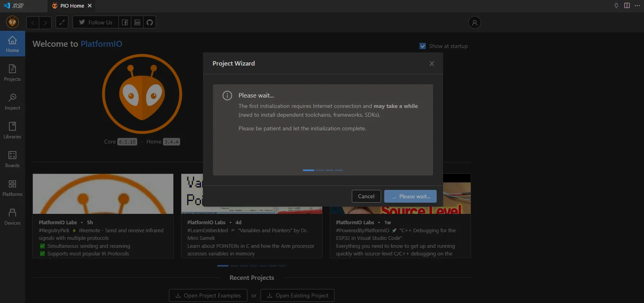Open the GitHub page icon
Screen dimensions: 644x303
[x=150, y=22]
